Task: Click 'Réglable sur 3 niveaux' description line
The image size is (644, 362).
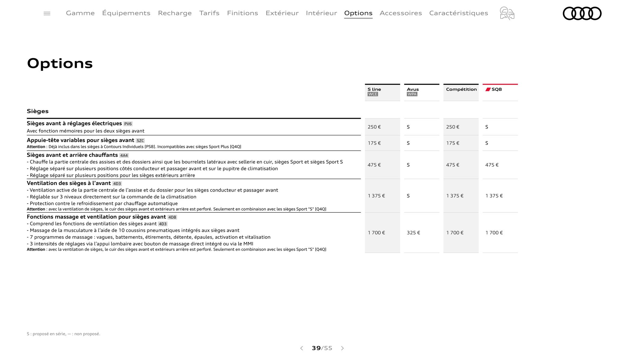Action: (x=111, y=197)
